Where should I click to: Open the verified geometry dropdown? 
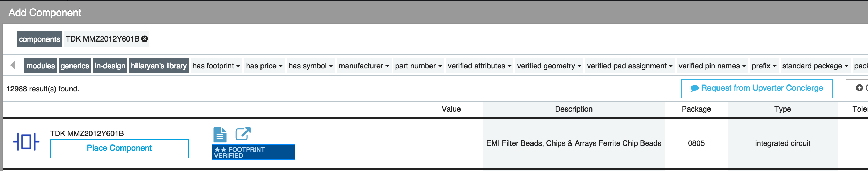pyautogui.click(x=549, y=66)
